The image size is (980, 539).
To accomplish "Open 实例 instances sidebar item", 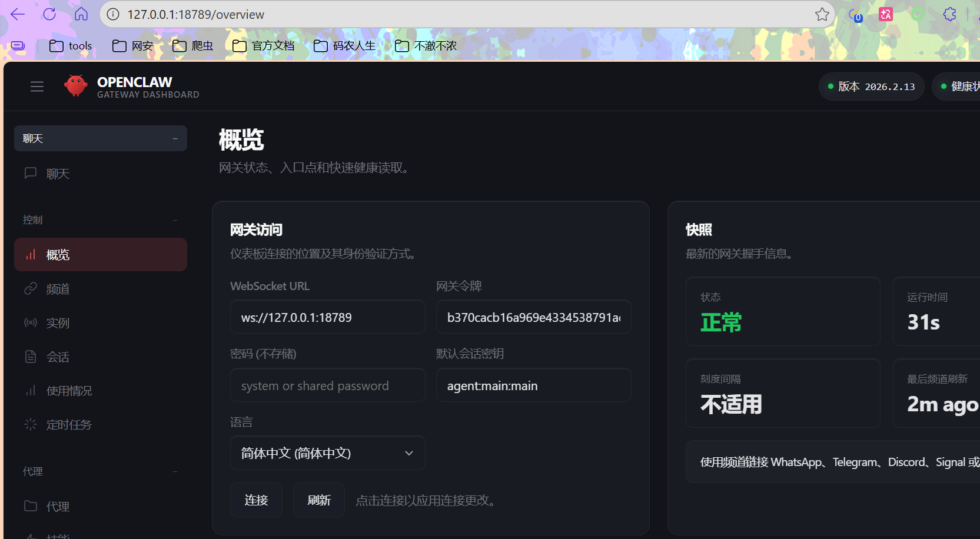I will [101, 323].
